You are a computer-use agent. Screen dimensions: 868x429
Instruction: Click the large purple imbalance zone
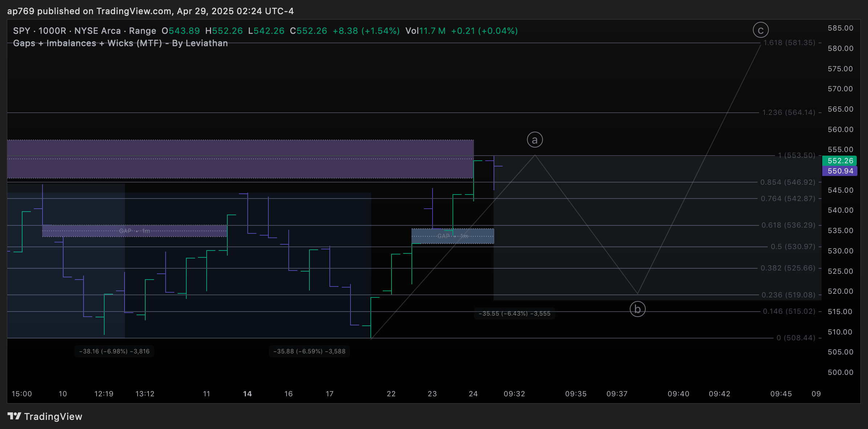point(240,159)
